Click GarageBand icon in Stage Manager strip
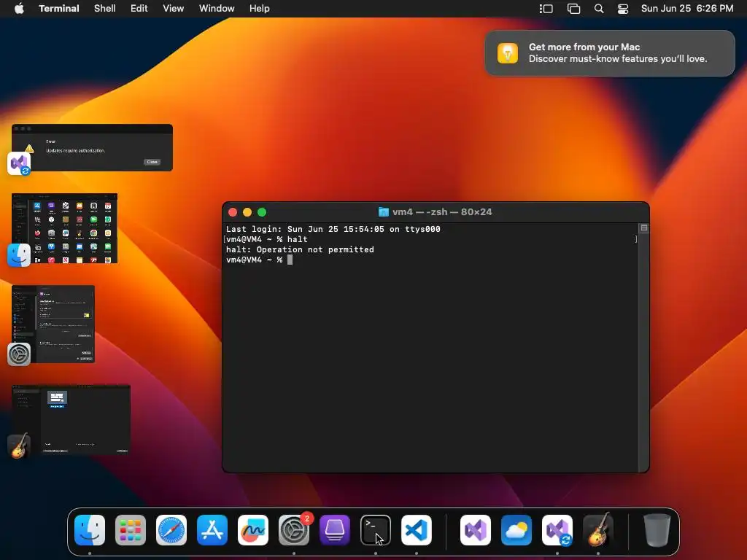This screenshot has width=747, height=560. (x=19, y=446)
